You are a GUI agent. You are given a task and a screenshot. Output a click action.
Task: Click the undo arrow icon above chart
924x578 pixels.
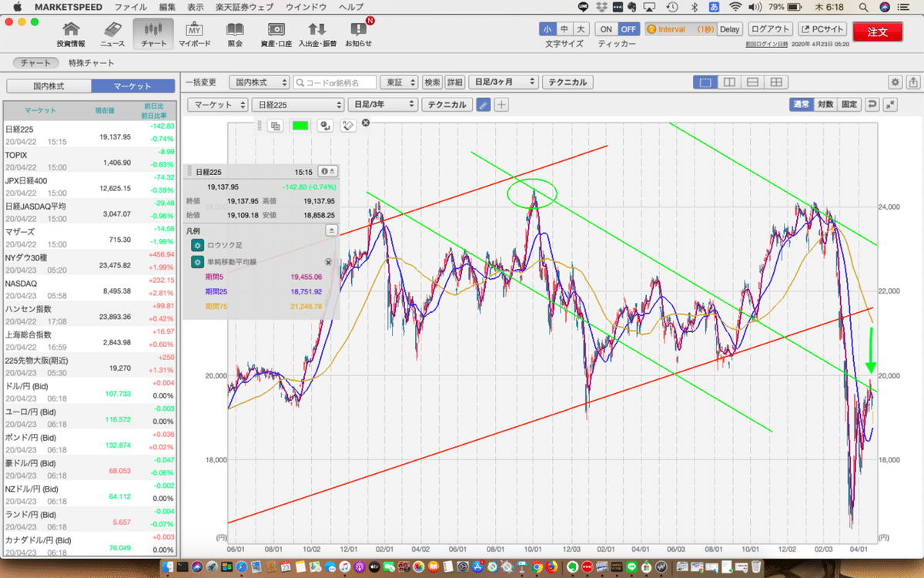pyautogui.click(x=872, y=105)
